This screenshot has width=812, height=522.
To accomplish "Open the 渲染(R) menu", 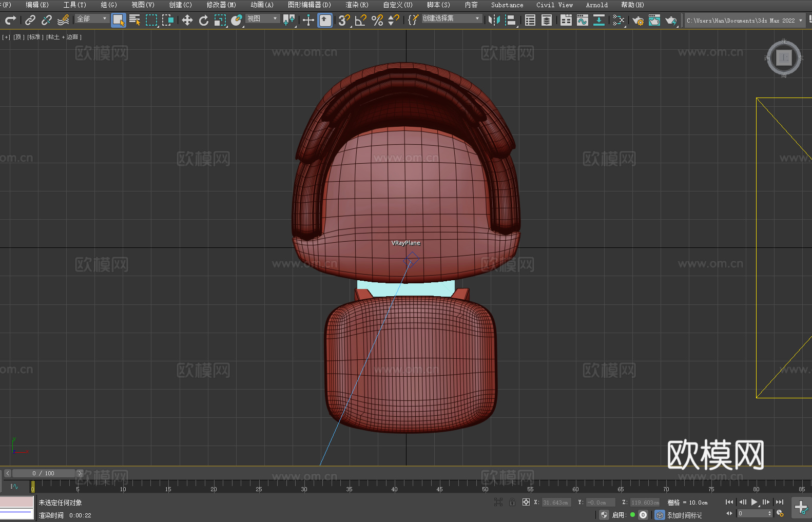I will pyautogui.click(x=357, y=5).
